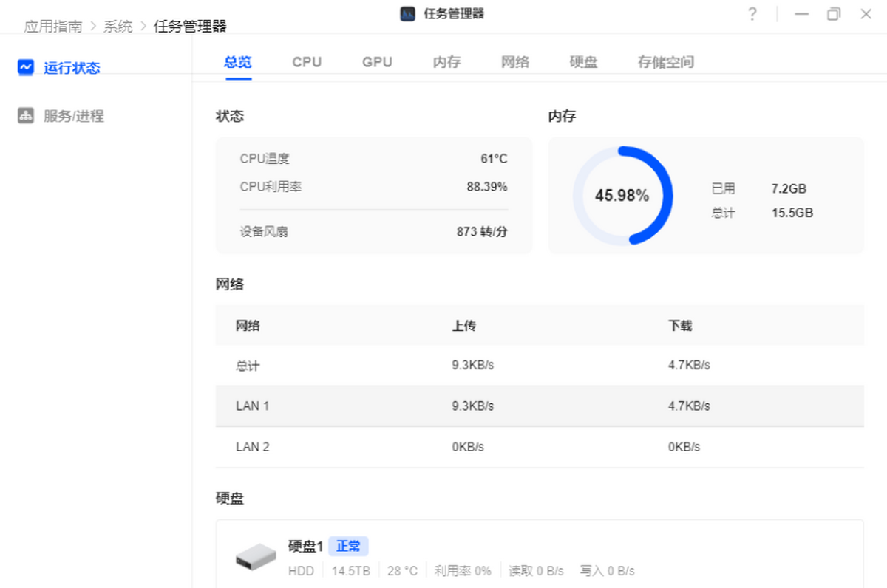Select the 总览 overview tab
This screenshot has width=887, height=588.
point(238,62)
